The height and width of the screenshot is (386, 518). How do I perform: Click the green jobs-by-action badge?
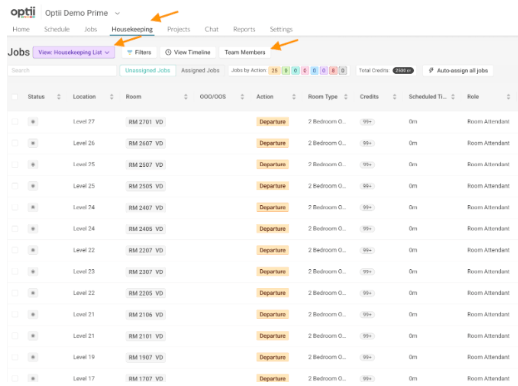pyautogui.click(x=286, y=71)
